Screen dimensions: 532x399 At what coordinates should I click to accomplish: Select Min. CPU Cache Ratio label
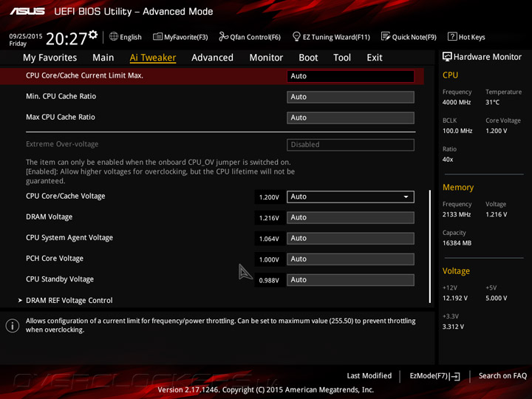61,96
